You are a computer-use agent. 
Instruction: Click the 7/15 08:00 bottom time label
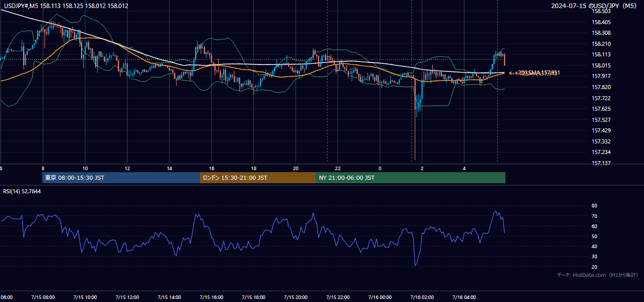[x=43, y=297]
